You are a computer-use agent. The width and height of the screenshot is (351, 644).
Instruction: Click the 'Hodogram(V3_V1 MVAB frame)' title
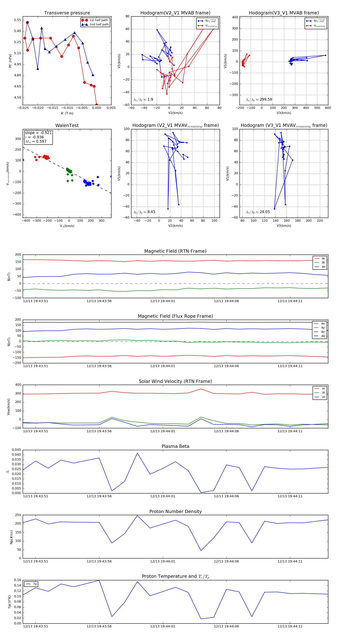284,13
